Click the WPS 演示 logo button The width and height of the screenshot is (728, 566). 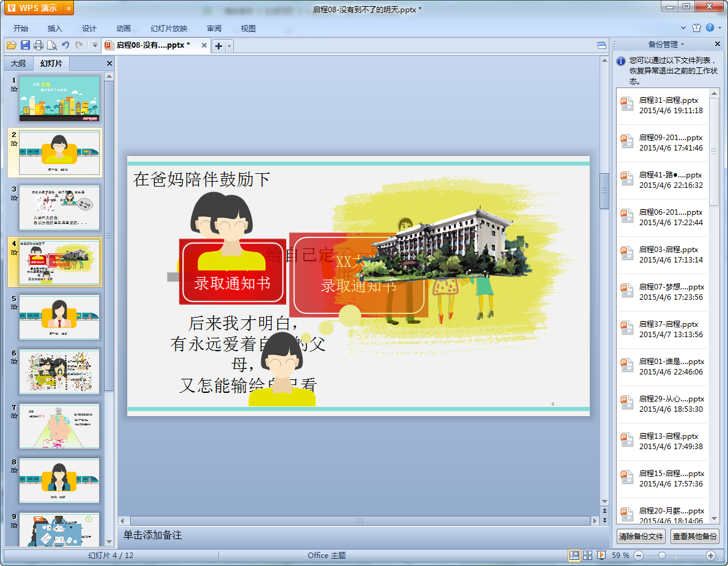[x=32, y=8]
